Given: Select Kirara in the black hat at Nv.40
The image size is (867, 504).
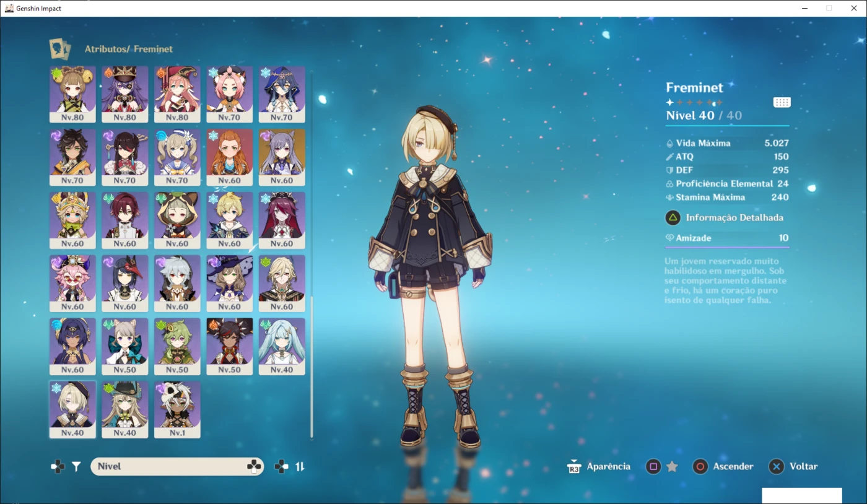Looking at the screenshot, I should 124,410.
